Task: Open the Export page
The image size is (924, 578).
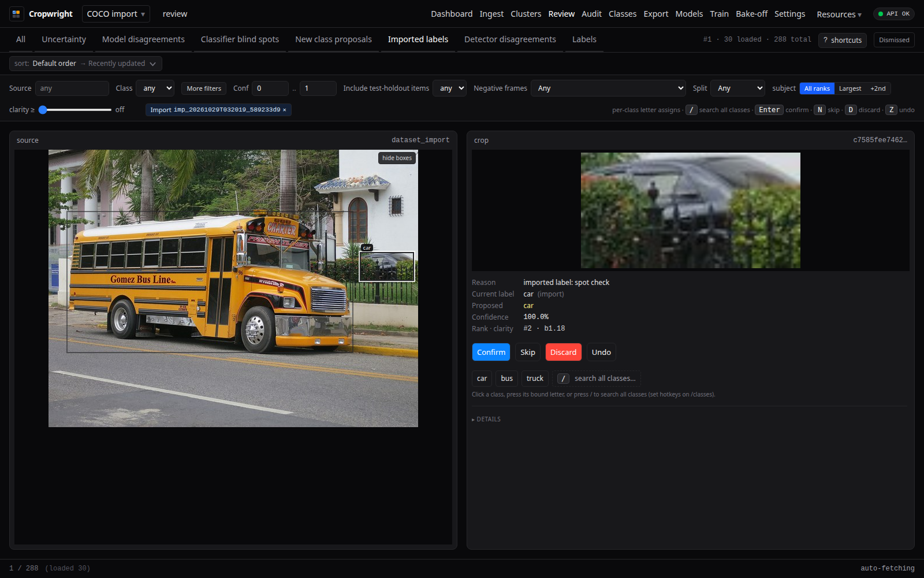Action: pos(655,14)
